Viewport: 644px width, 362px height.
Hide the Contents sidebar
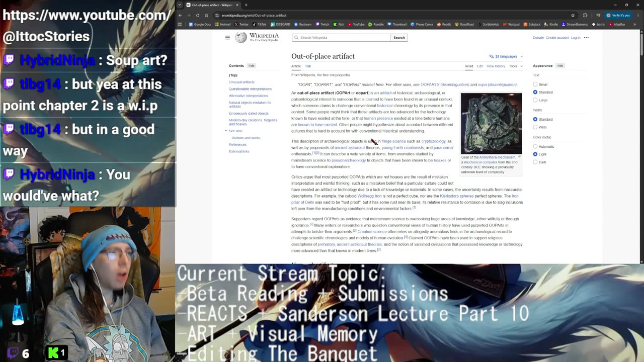pyautogui.click(x=251, y=66)
